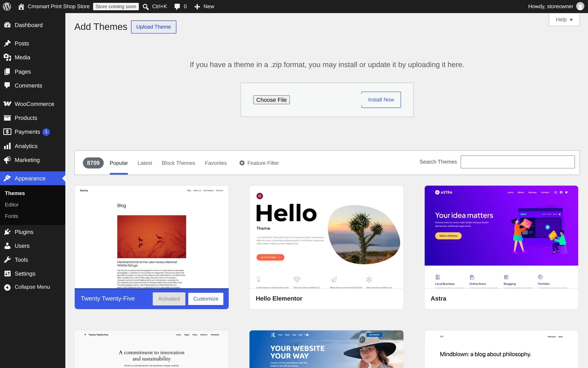Open the WooCommerce logo icon
Image resolution: width=588 pixels, height=368 pixels.
(7, 104)
